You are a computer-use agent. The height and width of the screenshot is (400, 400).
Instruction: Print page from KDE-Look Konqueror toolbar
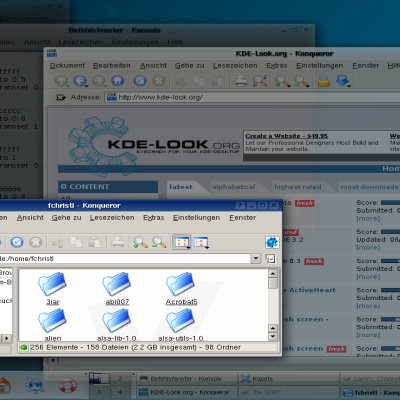pyautogui.click(x=241, y=81)
